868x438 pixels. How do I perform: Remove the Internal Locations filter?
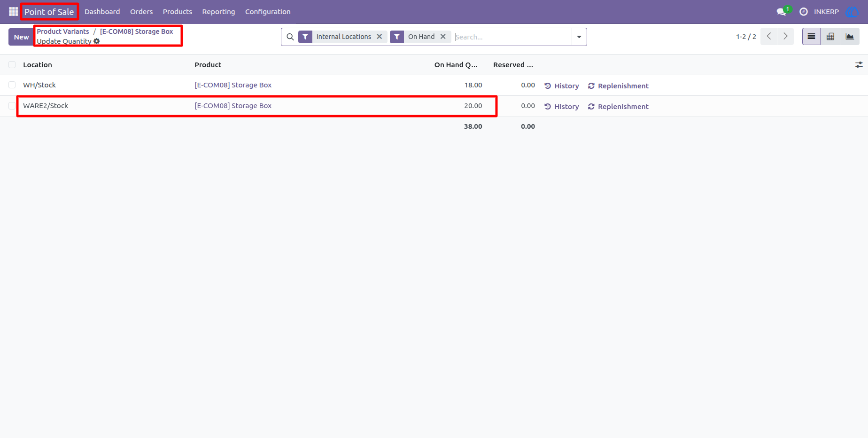point(380,37)
